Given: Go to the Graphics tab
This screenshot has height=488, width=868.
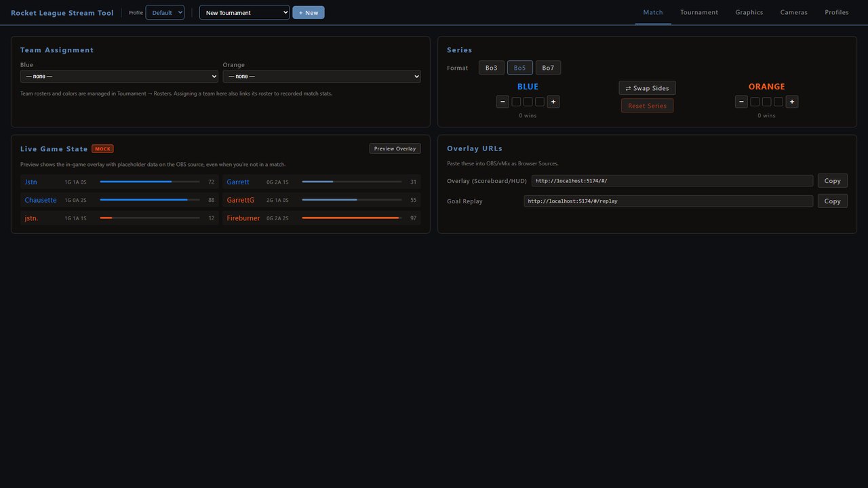Looking at the screenshot, I should [x=749, y=12].
